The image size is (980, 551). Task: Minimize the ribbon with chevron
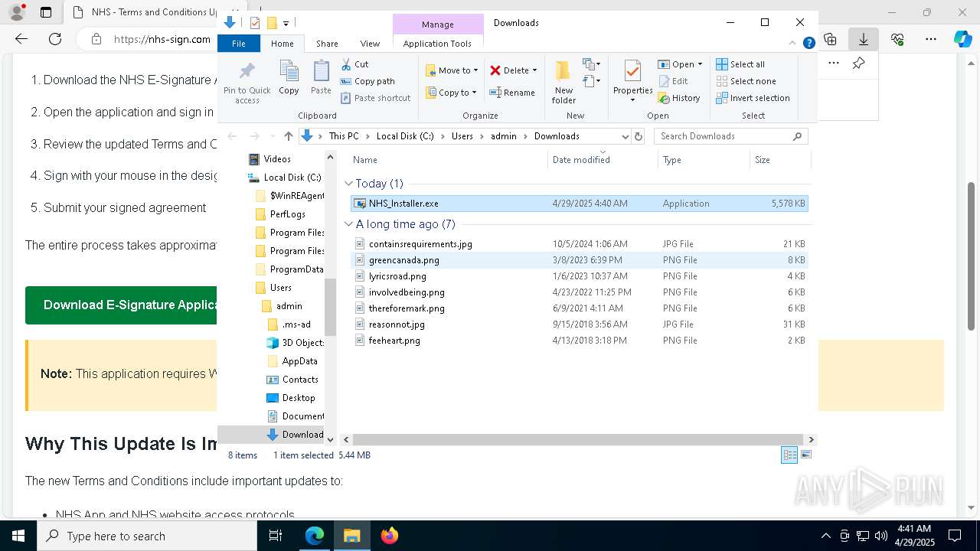792,44
